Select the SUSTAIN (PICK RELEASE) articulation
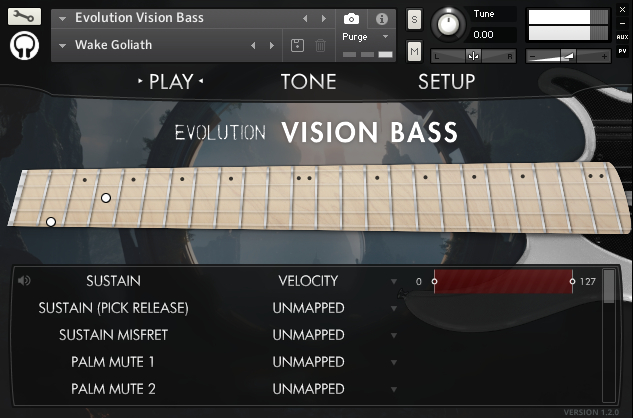This screenshot has width=633, height=418. 113,308
